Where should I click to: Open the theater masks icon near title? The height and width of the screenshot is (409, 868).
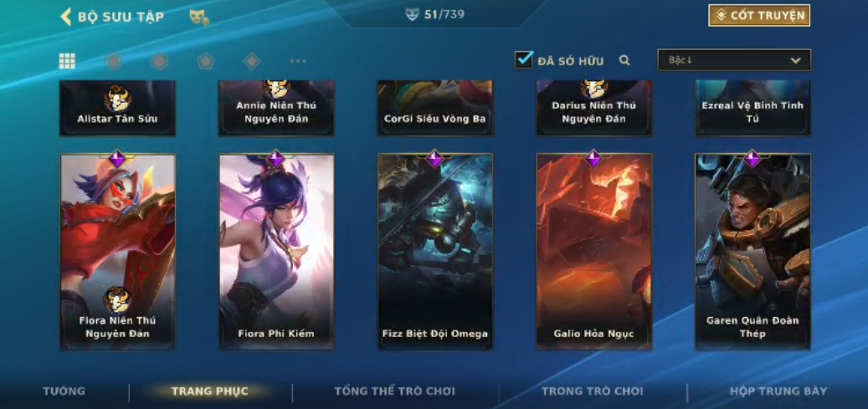[x=198, y=18]
